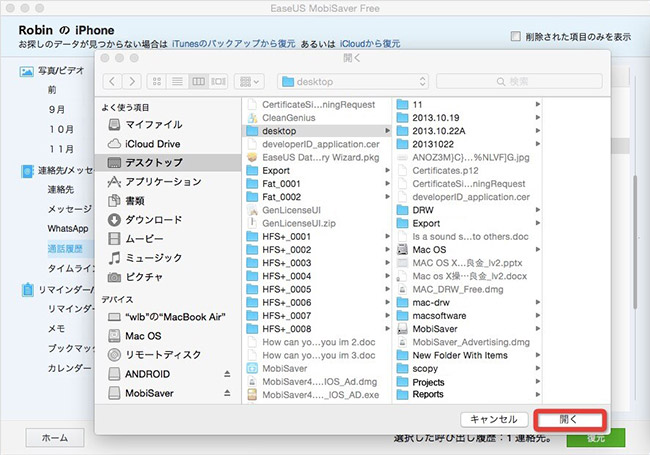Viewport: 650px width, 455px height.
Task: Select WhatsApp in MobiSaver sidebar
Action: click(x=68, y=228)
